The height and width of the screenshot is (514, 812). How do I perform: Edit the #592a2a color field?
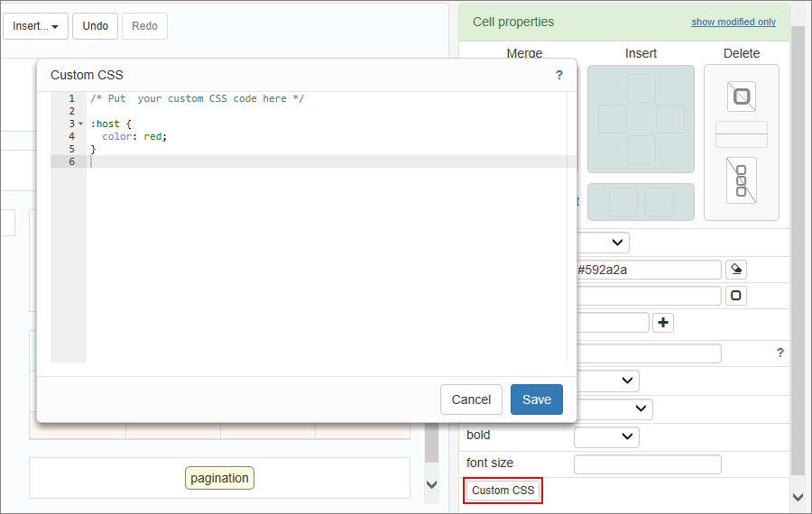click(x=649, y=270)
